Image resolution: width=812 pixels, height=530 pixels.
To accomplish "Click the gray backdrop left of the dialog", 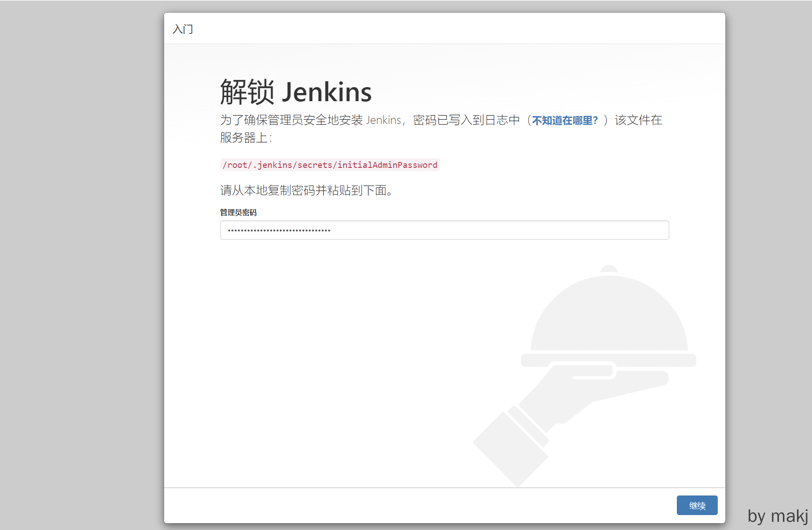I will tap(82, 263).
